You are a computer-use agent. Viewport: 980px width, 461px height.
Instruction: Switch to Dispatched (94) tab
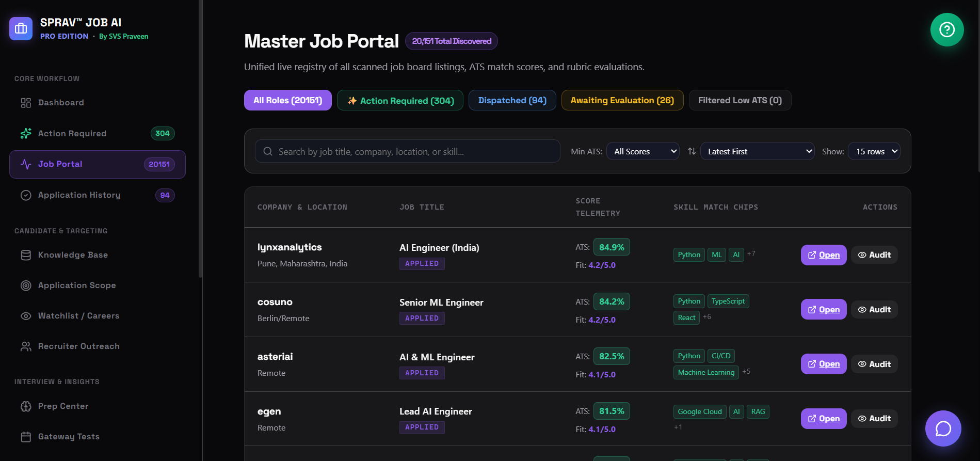[x=512, y=100]
